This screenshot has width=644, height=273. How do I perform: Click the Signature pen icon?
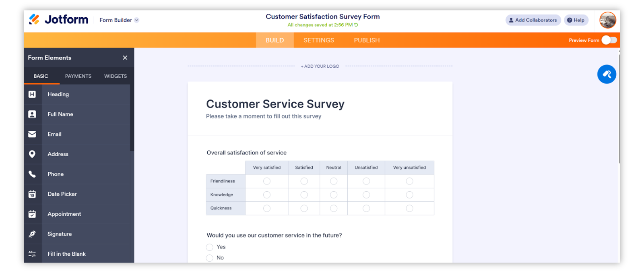point(32,234)
